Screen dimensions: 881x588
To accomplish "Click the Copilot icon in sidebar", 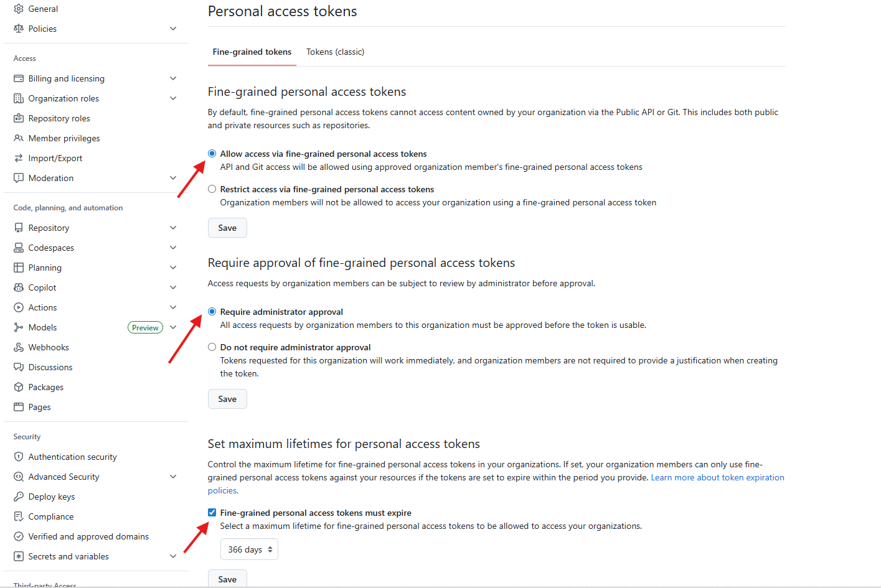I will [x=19, y=287].
